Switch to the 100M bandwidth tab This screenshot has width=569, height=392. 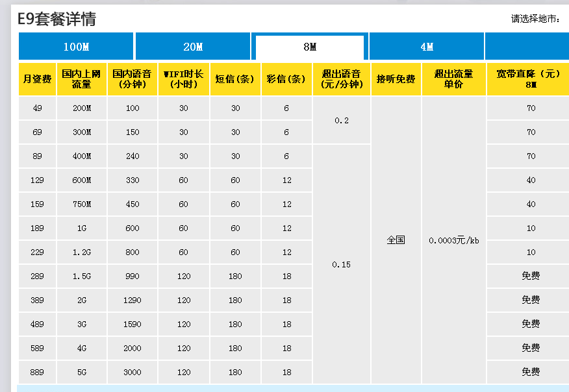point(76,47)
